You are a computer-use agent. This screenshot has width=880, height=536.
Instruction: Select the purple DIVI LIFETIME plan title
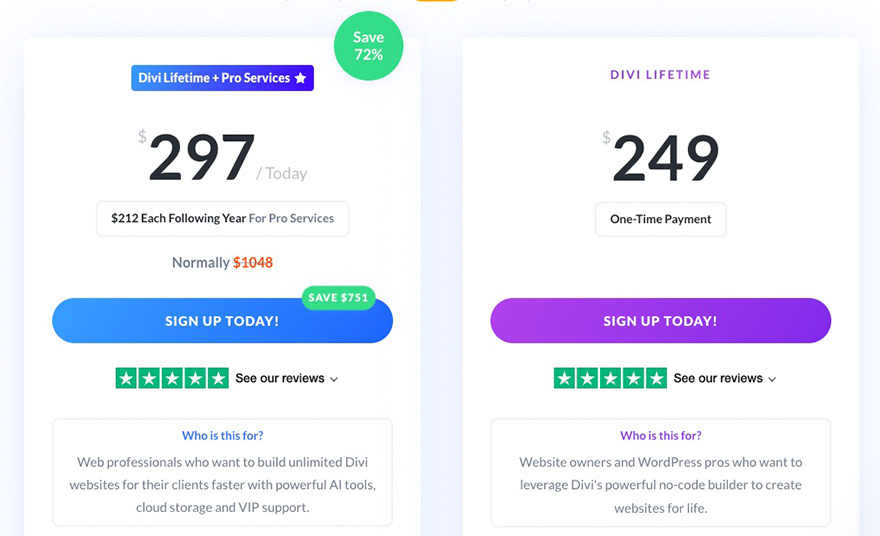(660, 75)
